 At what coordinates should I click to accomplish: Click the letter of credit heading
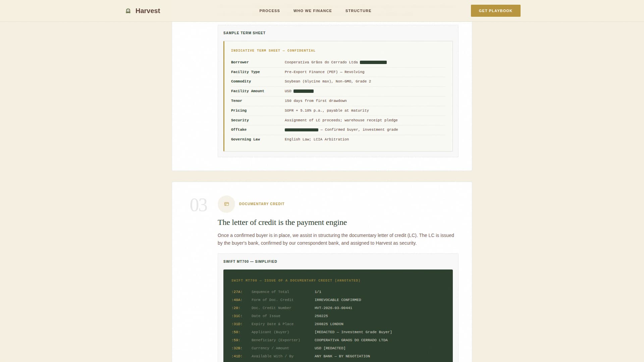point(282,222)
